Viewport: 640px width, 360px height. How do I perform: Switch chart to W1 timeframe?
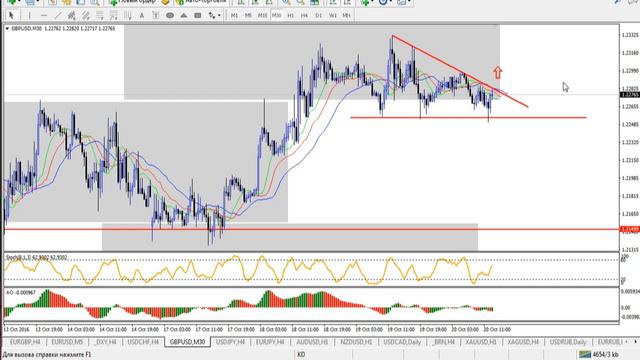pyautogui.click(x=333, y=16)
